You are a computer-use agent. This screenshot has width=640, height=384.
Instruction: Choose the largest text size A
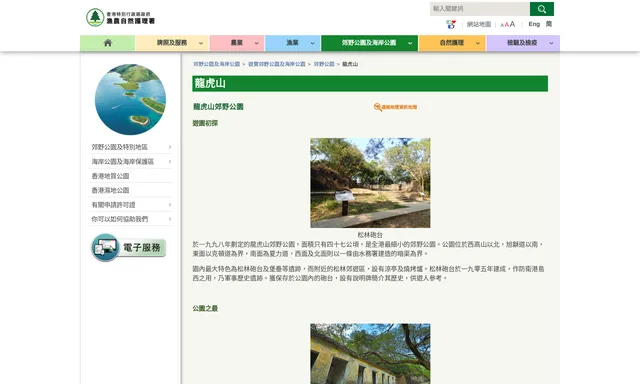click(x=512, y=24)
